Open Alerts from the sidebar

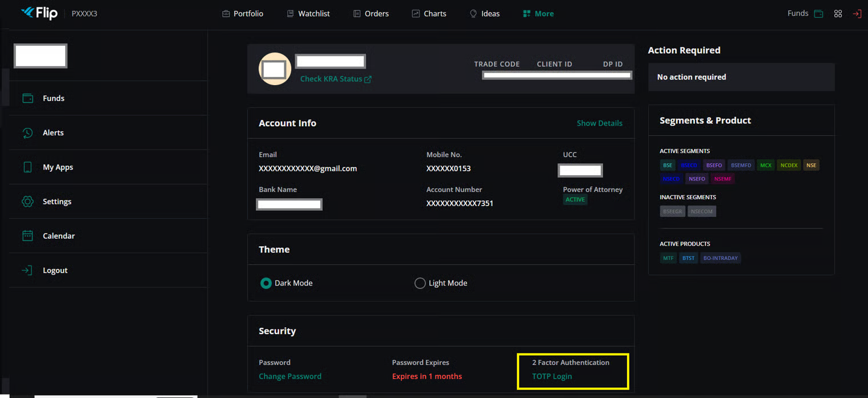[x=53, y=132]
